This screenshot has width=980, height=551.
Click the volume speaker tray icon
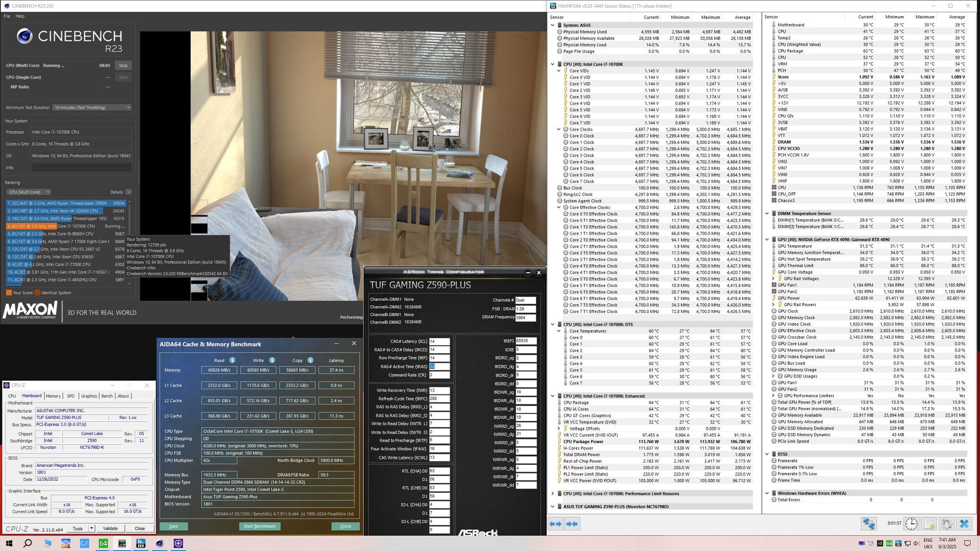[916, 543]
